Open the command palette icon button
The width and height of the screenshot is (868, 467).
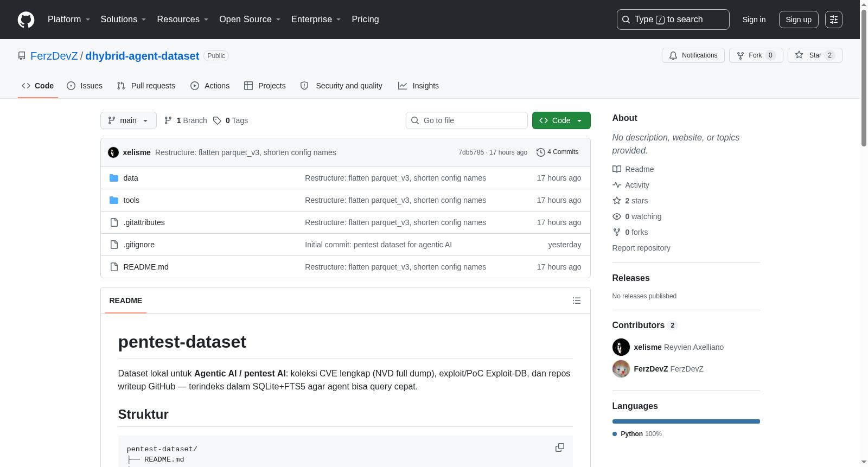point(834,20)
